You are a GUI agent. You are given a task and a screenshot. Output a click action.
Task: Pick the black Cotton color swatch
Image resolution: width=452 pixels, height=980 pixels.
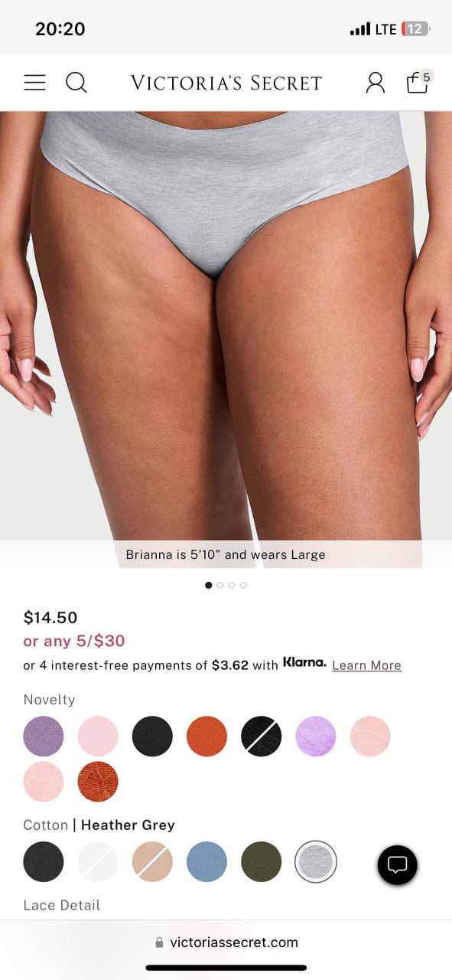(44, 862)
